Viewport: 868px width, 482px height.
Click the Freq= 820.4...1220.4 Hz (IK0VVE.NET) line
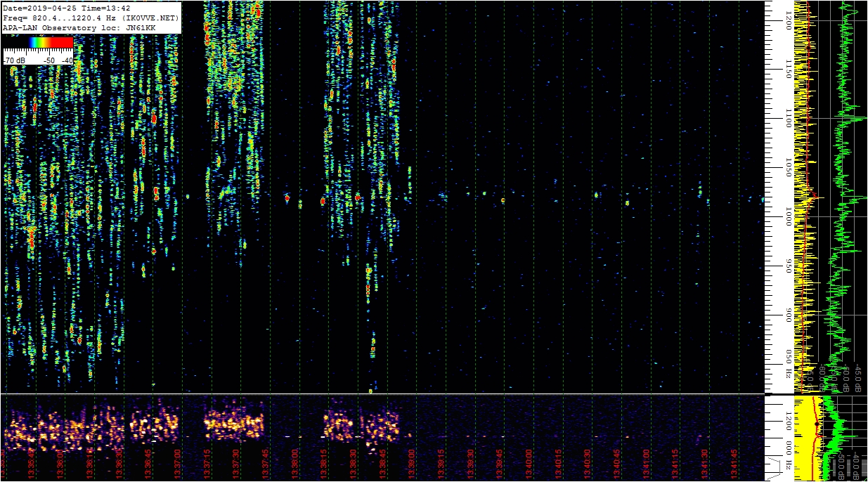[91, 18]
